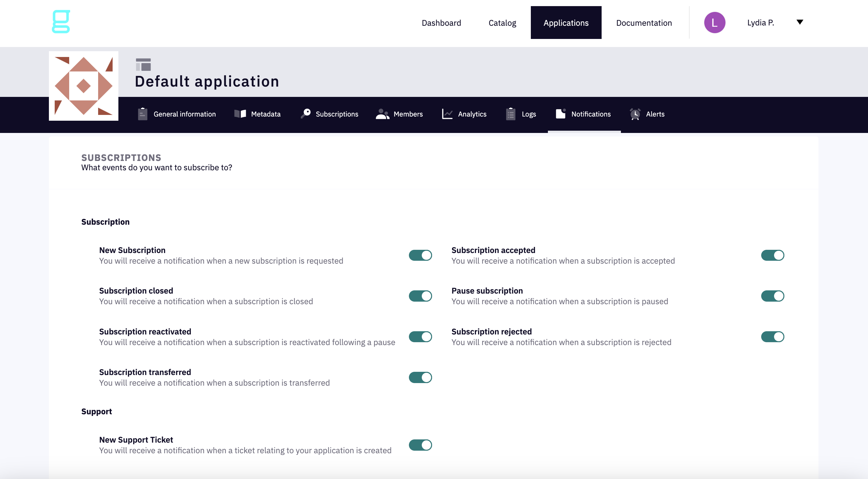Navigate to Dashboard
868x479 pixels.
[441, 23]
